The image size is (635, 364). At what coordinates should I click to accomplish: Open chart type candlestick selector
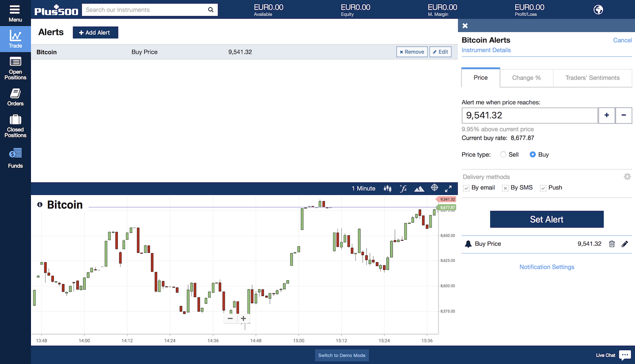tap(387, 189)
